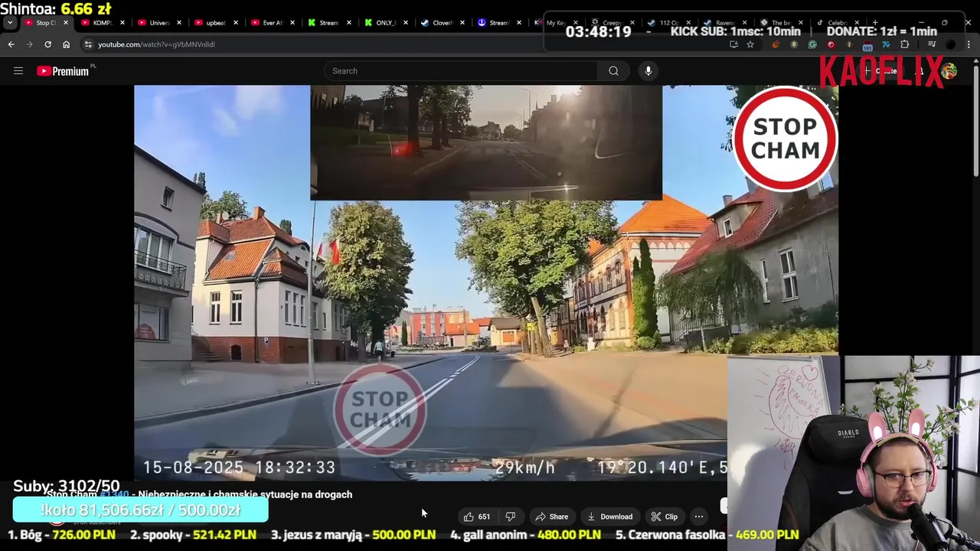This screenshot has height=551, width=980.
Task: Reload the YouTube page
Action: (x=47, y=44)
